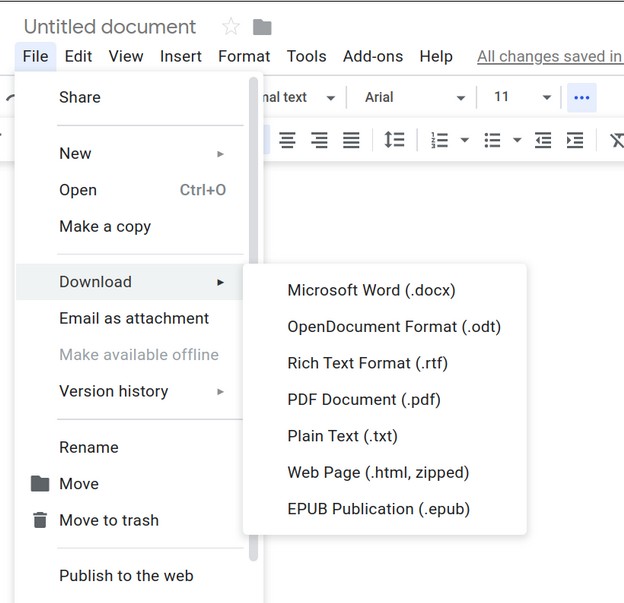Open the font size 11 dropdown
The height and width of the screenshot is (603, 624).
coord(521,97)
